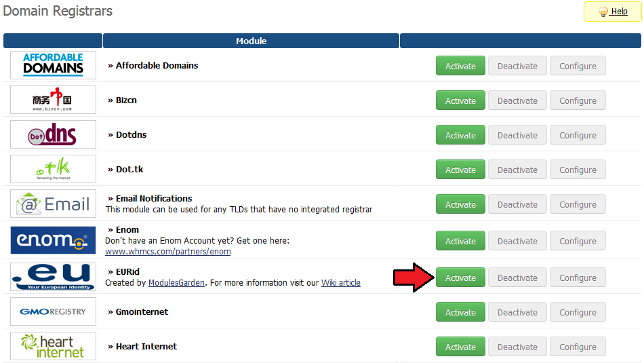Image resolution: width=644 pixels, height=363 pixels.
Task: Select the Dotdns module name
Action: [131, 134]
